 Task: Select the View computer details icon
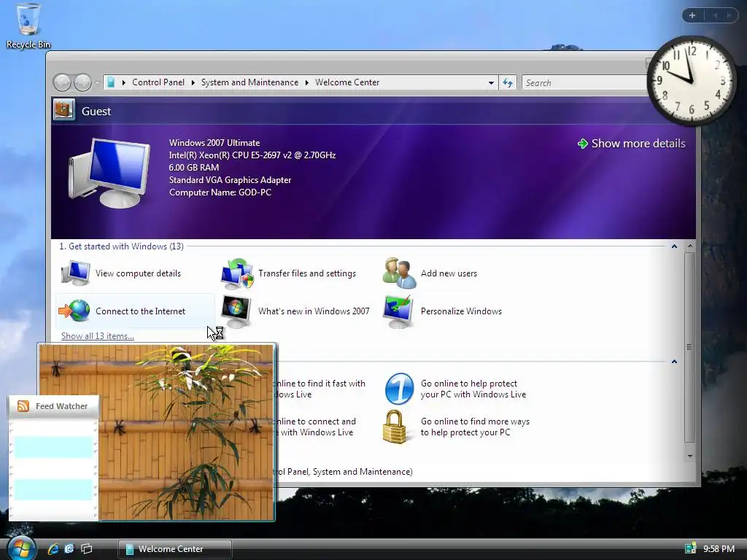click(x=76, y=273)
